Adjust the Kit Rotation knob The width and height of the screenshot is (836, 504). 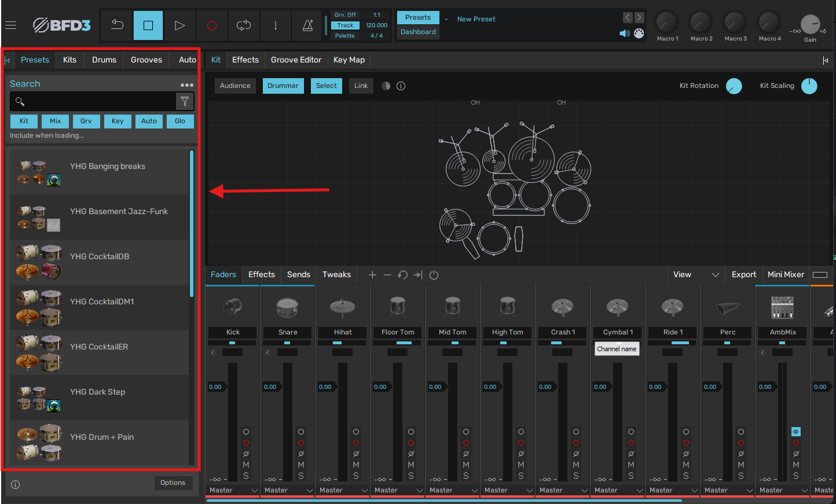click(x=734, y=86)
